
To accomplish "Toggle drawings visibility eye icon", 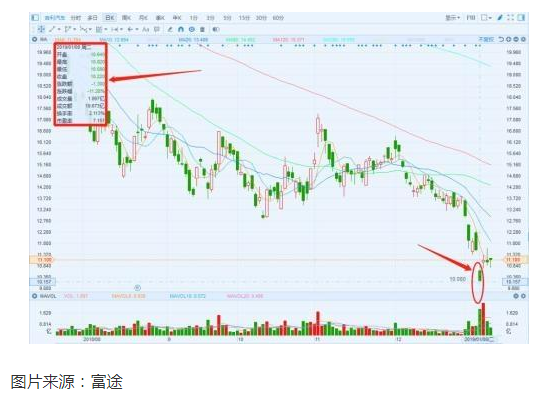I will click(192, 29).
